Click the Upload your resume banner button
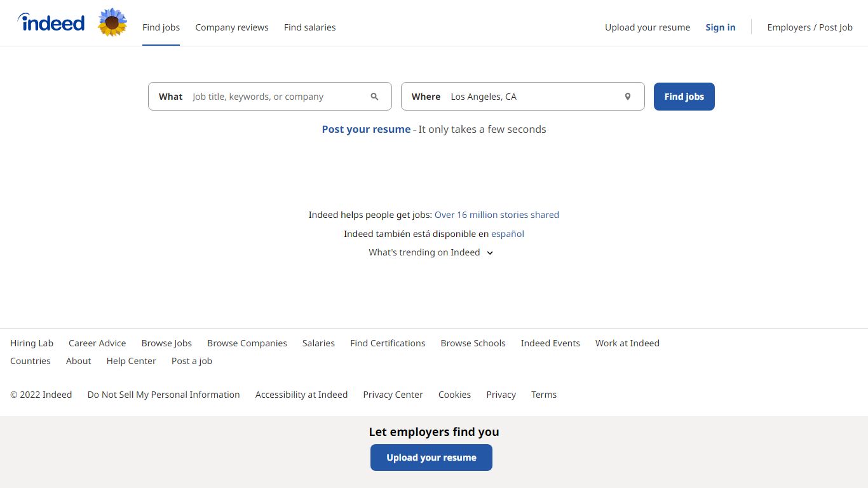The height and width of the screenshot is (488, 868). click(x=431, y=457)
